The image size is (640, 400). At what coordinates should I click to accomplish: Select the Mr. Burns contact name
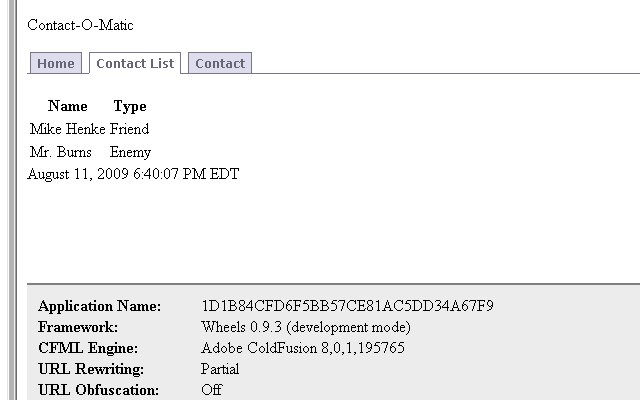click(60, 152)
